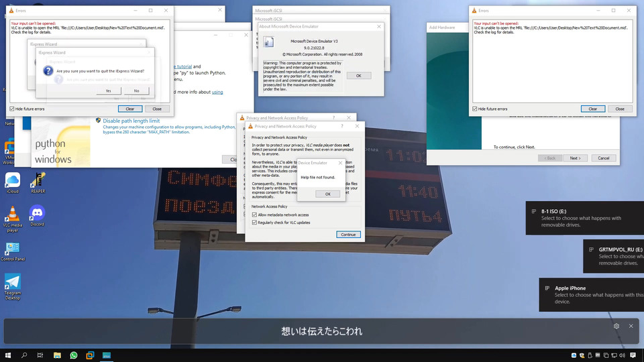Open the 8-1 ISO (E:) notification
Viewport: 644px width, 362px height.
(585, 218)
